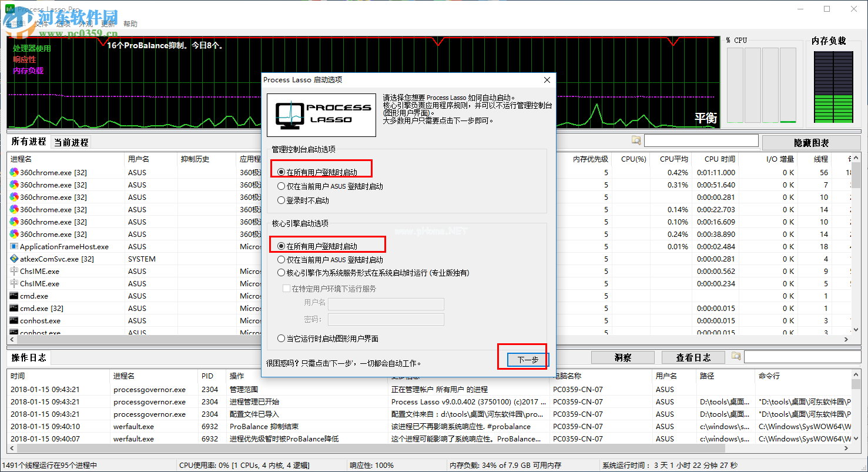Viewport: 868px width, 472px height.
Task: Sort processes by the 进程名 column header
Action: tap(66, 159)
